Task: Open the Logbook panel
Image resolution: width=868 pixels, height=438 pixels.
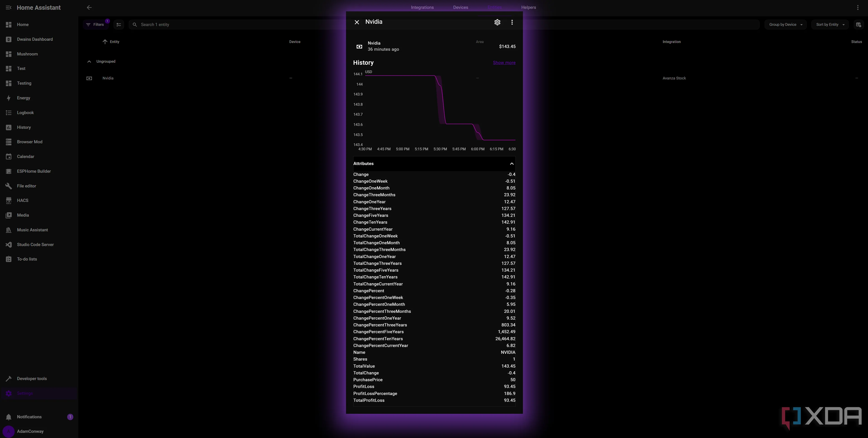Action: (x=39, y=113)
